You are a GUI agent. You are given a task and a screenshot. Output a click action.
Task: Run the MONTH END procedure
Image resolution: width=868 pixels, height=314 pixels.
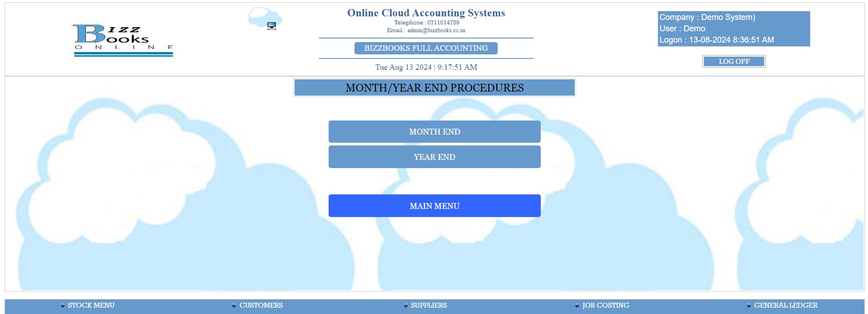pyautogui.click(x=434, y=132)
